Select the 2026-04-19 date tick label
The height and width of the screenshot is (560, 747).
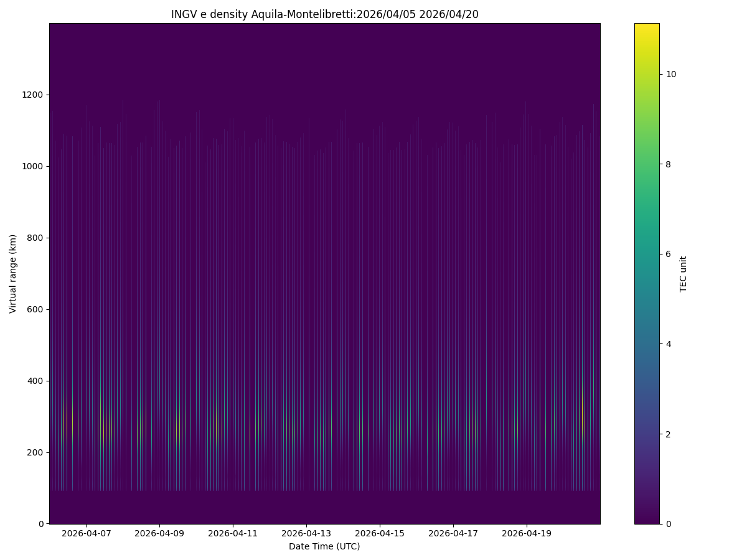[527, 533]
